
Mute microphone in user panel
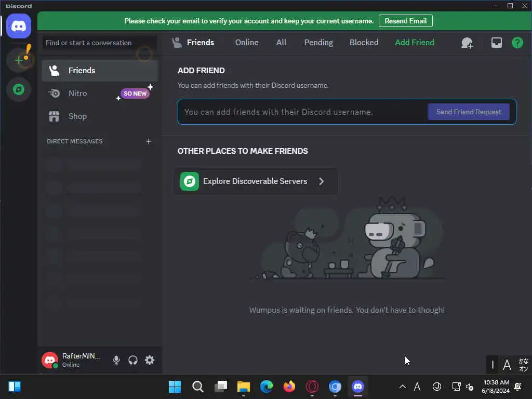[x=116, y=360]
